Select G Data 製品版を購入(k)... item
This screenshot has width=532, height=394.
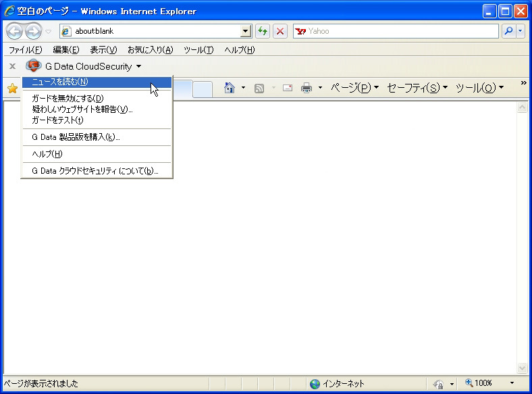pos(97,137)
